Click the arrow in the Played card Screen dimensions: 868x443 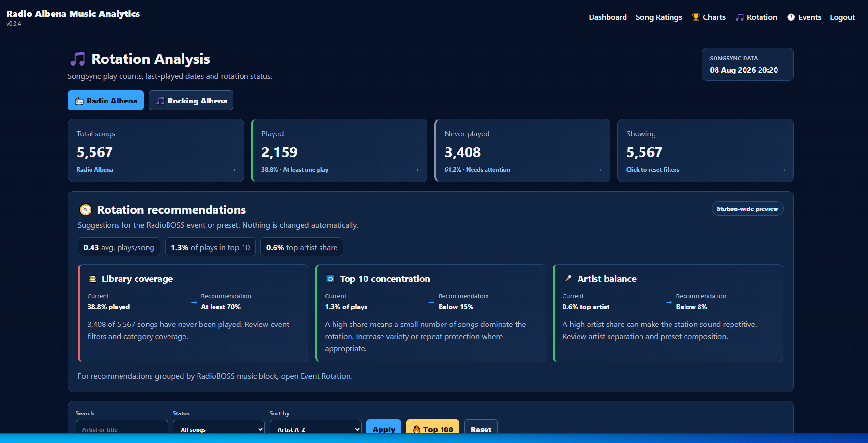(415, 170)
